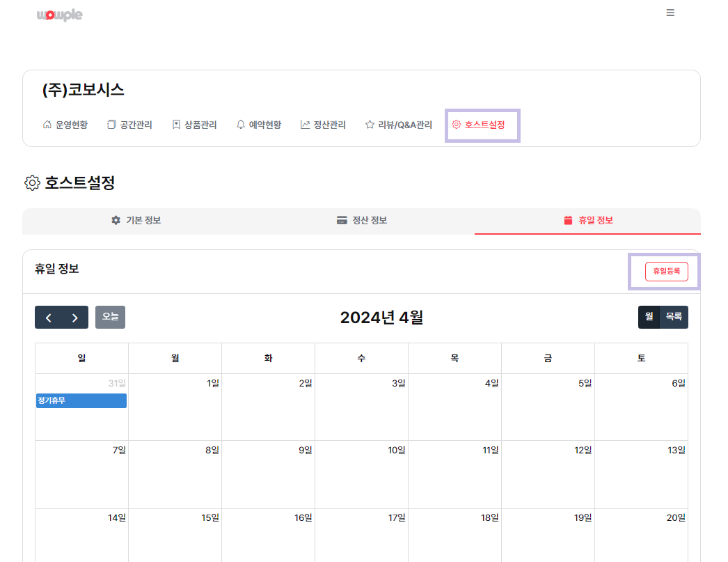The image size is (728, 562).
Task: Click the calendar icon on 휴일 정보 tab
Action: (568, 220)
